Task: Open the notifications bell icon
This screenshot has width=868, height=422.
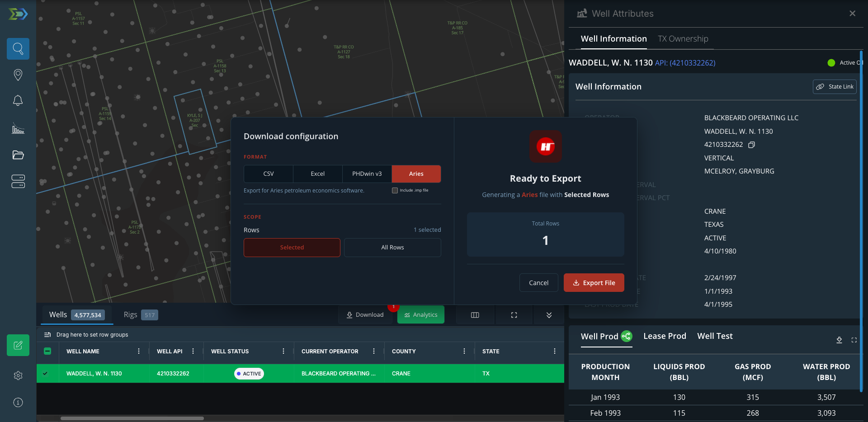Action: tap(18, 101)
